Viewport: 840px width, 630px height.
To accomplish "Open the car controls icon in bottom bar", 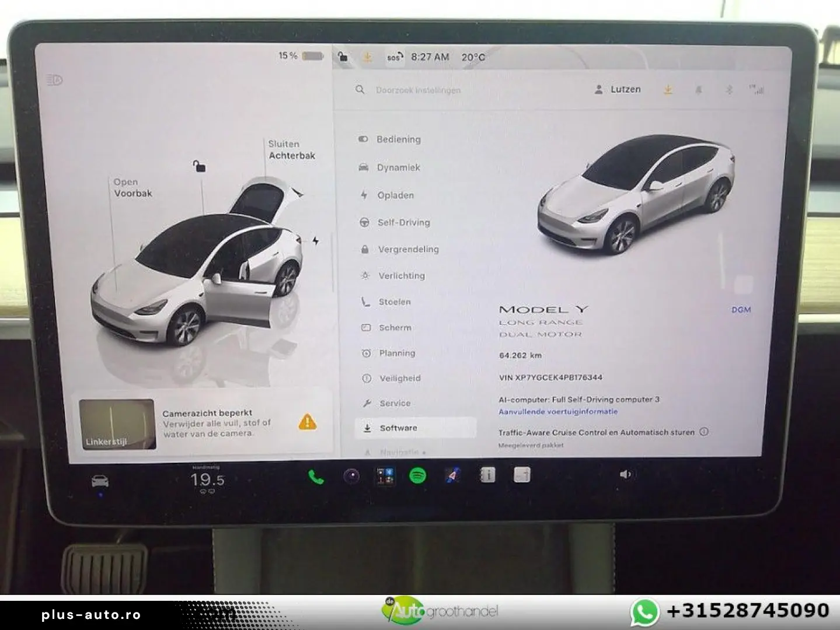I will [x=100, y=481].
